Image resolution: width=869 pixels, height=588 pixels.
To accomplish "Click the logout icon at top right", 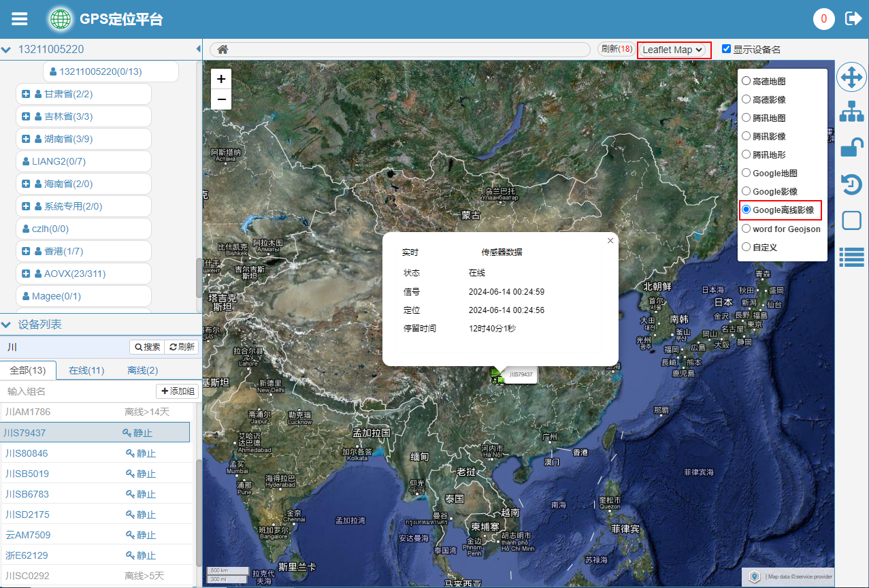I will [x=853, y=18].
